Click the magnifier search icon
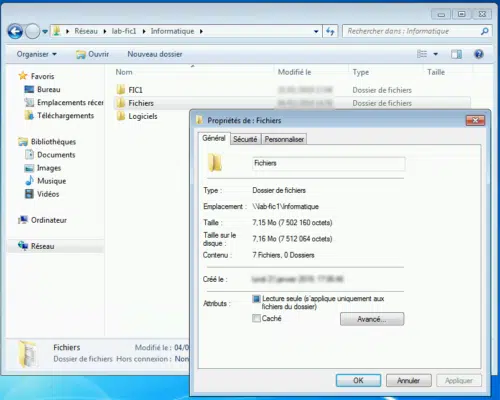Image resolution: width=500 pixels, height=400 pixels. click(485, 31)
